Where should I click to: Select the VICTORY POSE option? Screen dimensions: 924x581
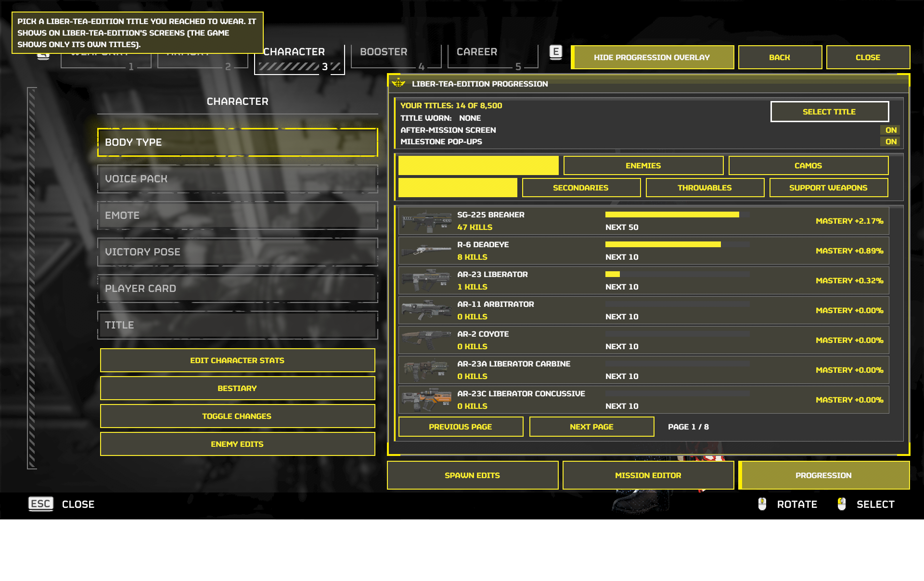click(238, 252)
